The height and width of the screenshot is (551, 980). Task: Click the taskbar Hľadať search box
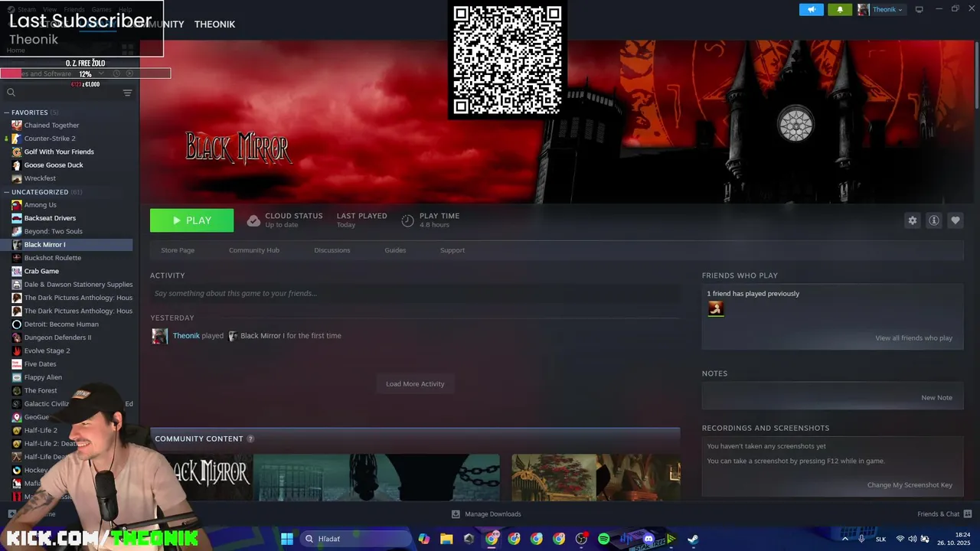(355, 539)
